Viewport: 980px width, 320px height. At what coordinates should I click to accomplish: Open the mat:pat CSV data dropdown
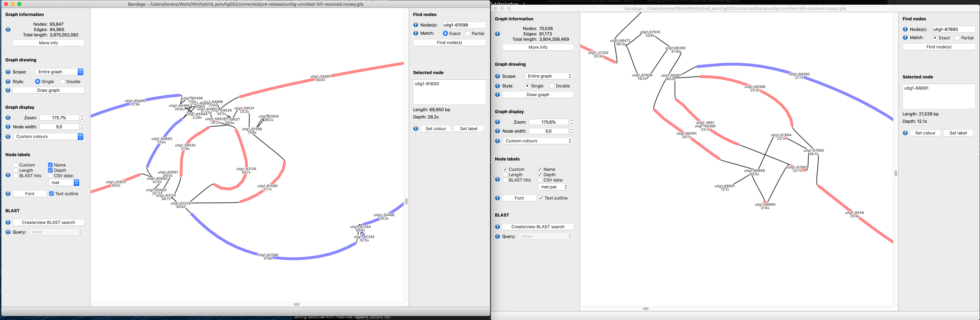554,187
